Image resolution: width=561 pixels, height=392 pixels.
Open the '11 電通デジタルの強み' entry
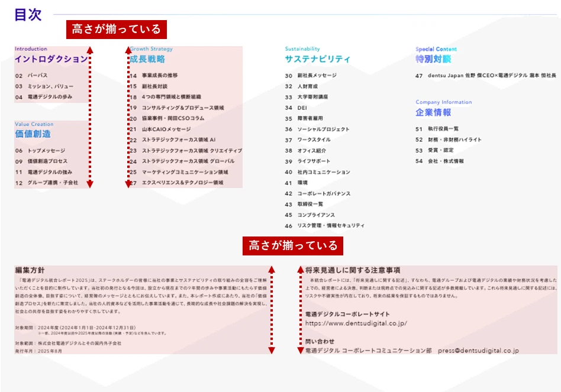click(44, 172)
